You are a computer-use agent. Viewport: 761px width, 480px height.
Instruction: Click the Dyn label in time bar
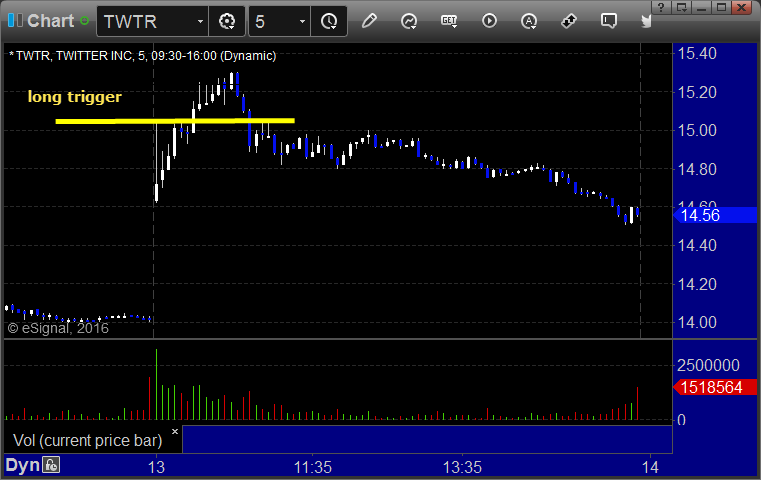pos(22,465)
